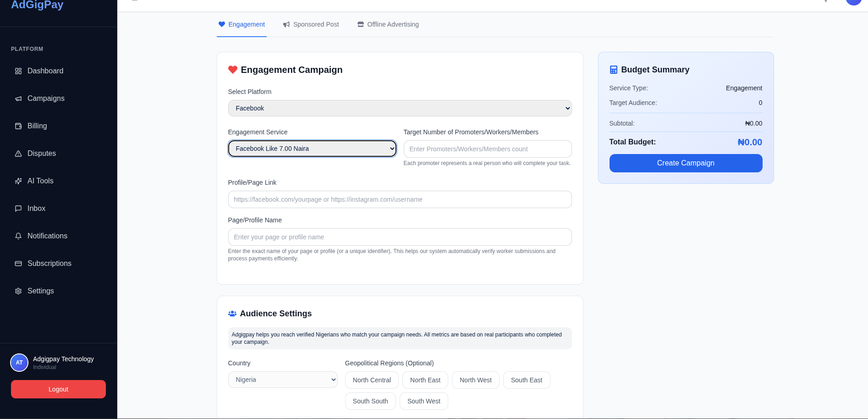The width and height of the screenshot is (868, 419).
Task: Focus the Page/Profile Name field
Action: click(x=400, y=237)
